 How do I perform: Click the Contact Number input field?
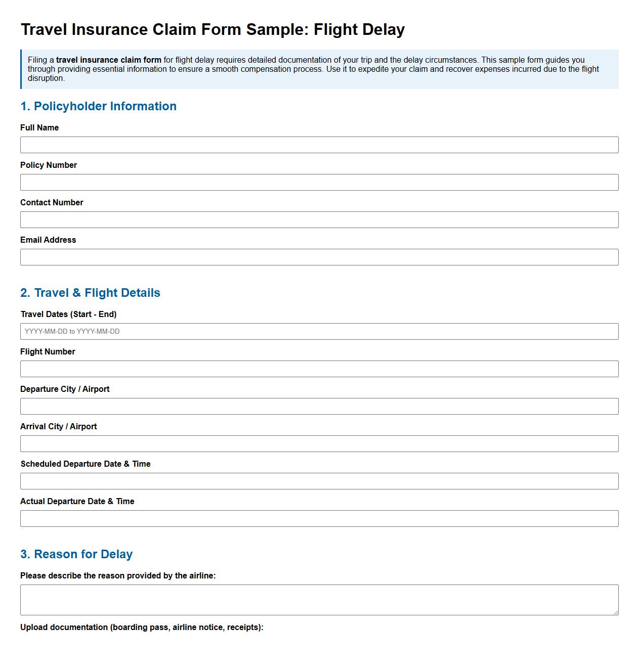[x=319, y=219]
